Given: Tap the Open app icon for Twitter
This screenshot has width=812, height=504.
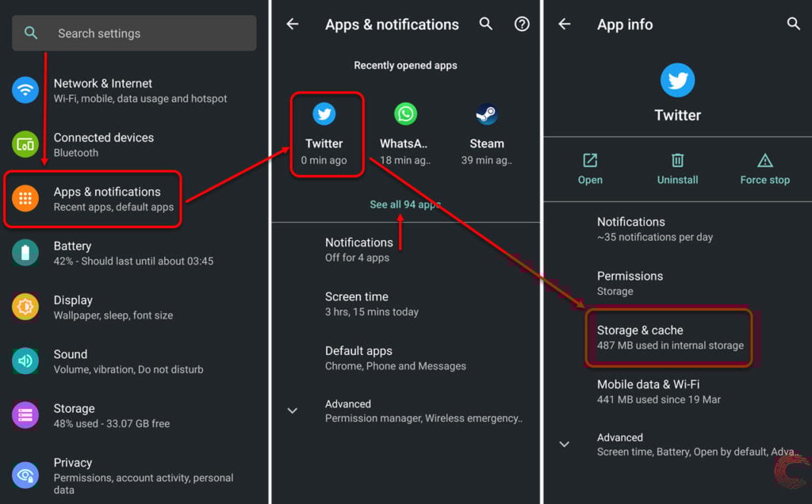Looking at the screenshot, I should (x=590, y=160).
